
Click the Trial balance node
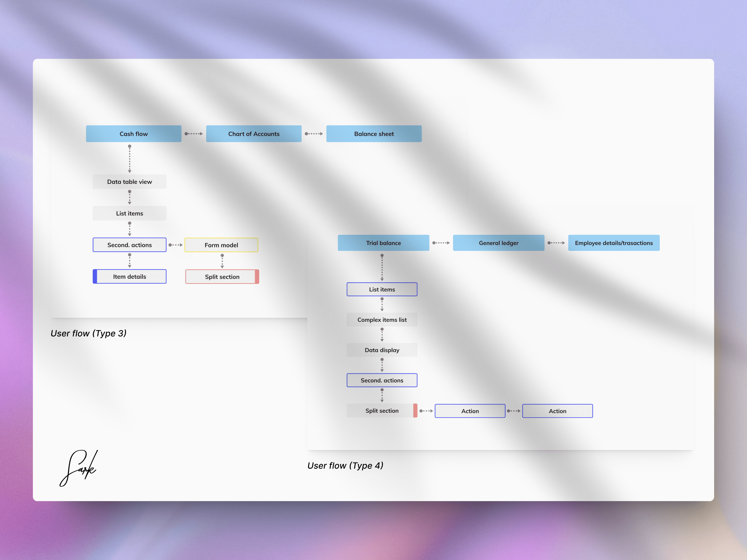click(x=383, y=243)
